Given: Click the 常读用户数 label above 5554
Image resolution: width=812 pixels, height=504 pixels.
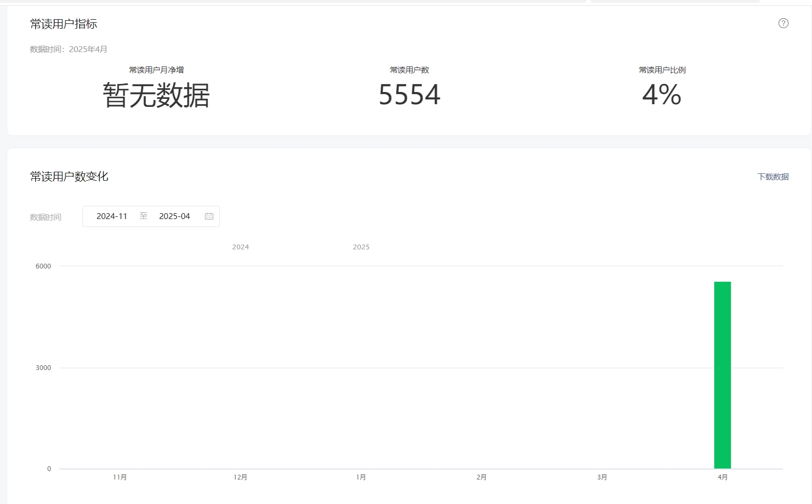Looking at the screenshot, I should tap(409, 70).
